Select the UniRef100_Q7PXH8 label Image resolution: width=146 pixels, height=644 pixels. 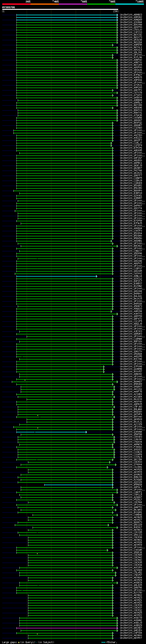click(x=131, y=367)
